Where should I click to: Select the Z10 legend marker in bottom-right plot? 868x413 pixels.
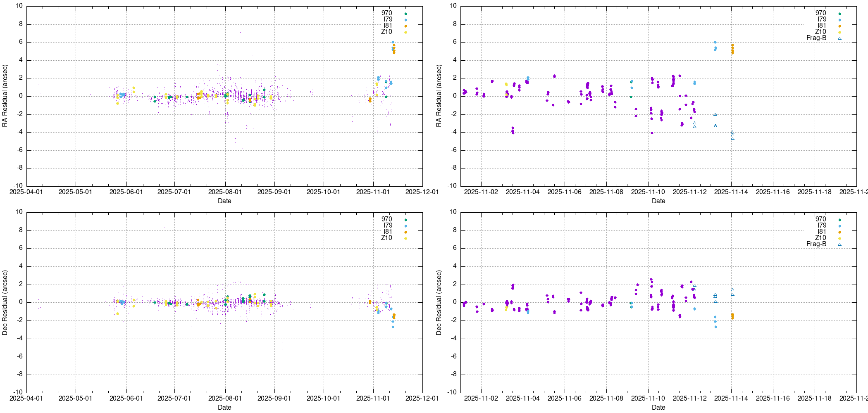839,238
